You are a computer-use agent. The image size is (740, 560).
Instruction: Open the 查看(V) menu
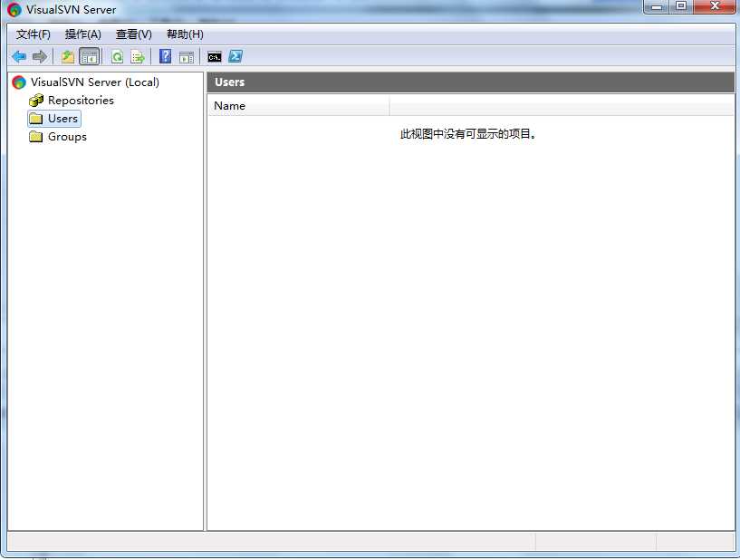pyautogui.click(x=133, y=34)
